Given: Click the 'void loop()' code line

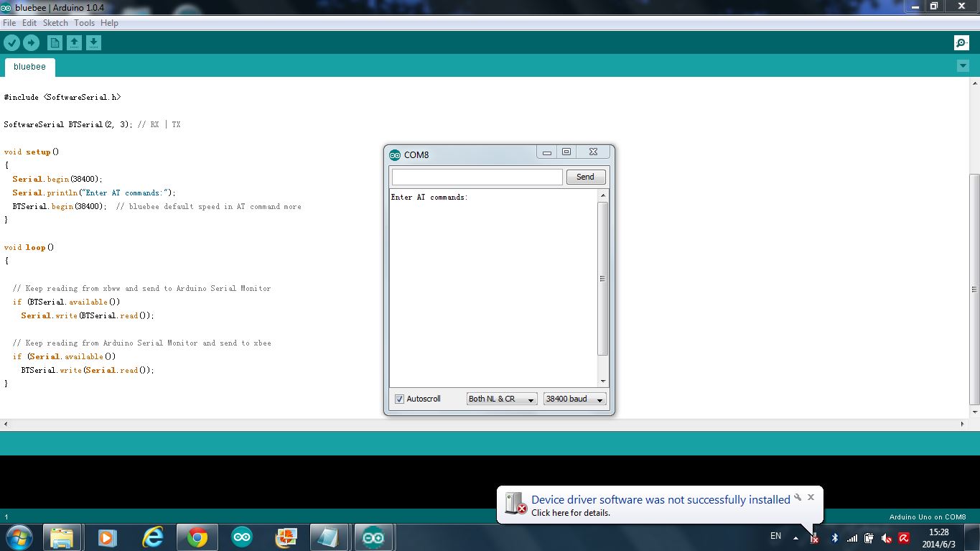Looking at the screenshot, I should [29, 247].
